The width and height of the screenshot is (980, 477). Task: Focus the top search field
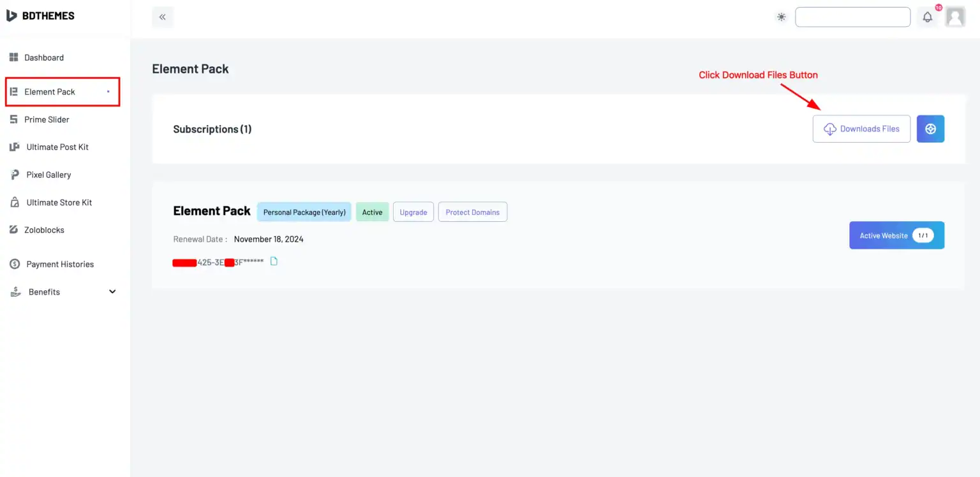852,17
